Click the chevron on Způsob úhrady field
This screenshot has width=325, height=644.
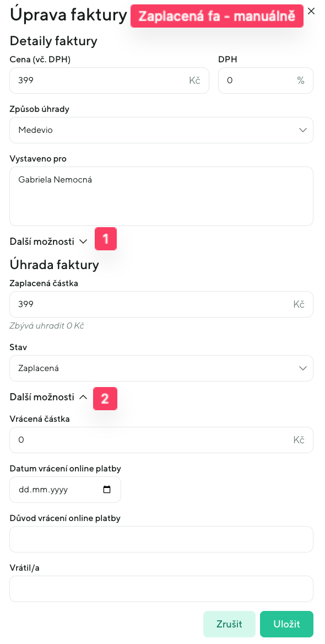pos(302,130)
